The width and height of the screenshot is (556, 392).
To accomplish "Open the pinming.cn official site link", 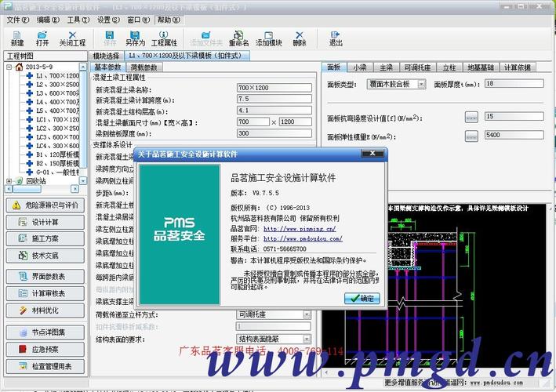I will pos(300,229).
